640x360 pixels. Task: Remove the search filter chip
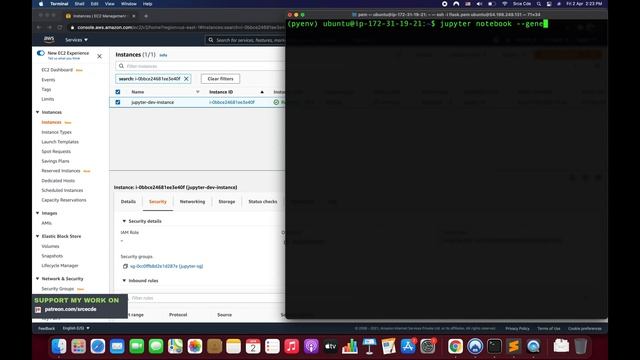click(x=186, y=79)
